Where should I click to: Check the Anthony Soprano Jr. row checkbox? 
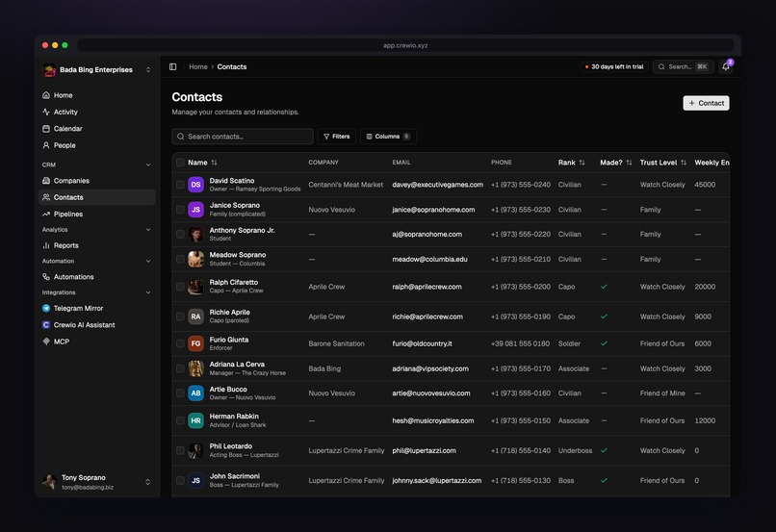tap(180, 235)
